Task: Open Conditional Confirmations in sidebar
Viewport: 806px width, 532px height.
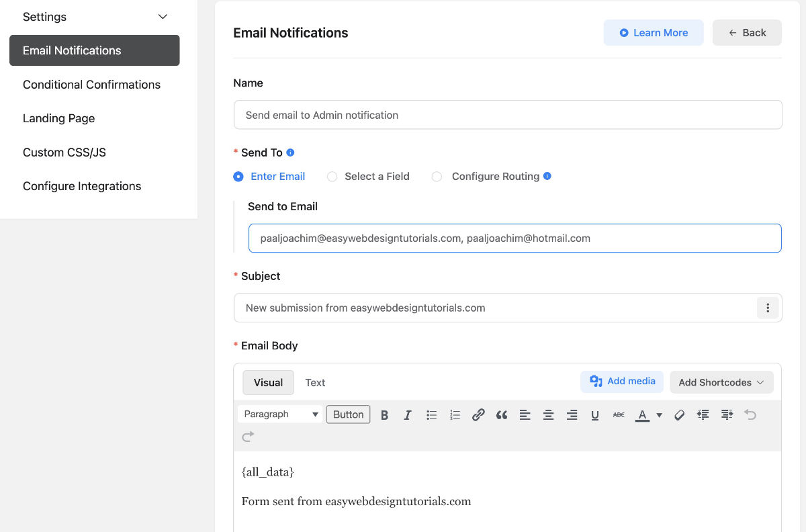Action: (91, 85)
